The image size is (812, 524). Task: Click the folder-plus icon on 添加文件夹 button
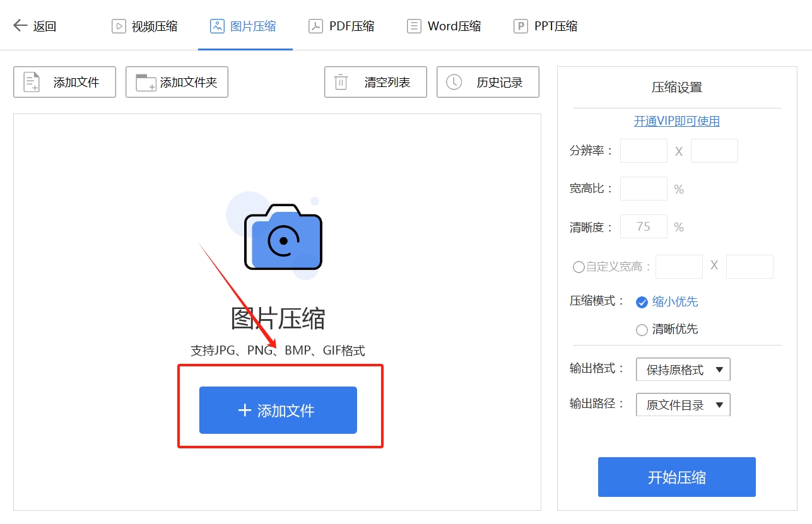[x=146, y=83]
